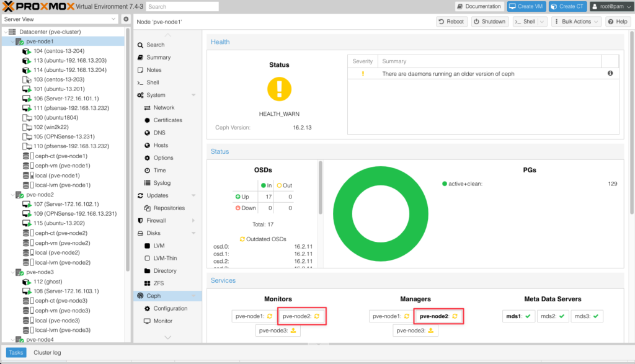Click the refresh icon next to Monitors pve-node1
635x364 pixels.
tap(270, 316)
